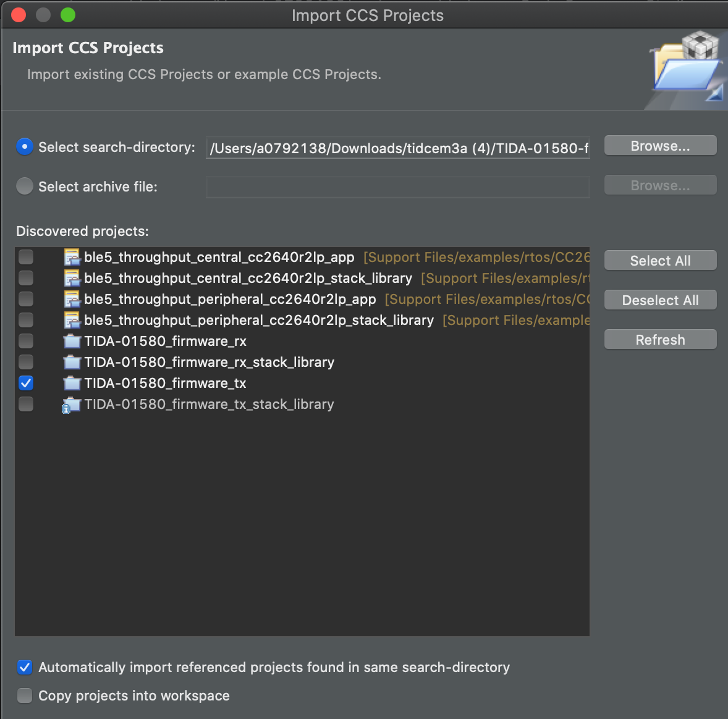Click the TIDA-01580_firmware_tx folder icon
This screenshot has width=728, height=719.
click(72, 383)
